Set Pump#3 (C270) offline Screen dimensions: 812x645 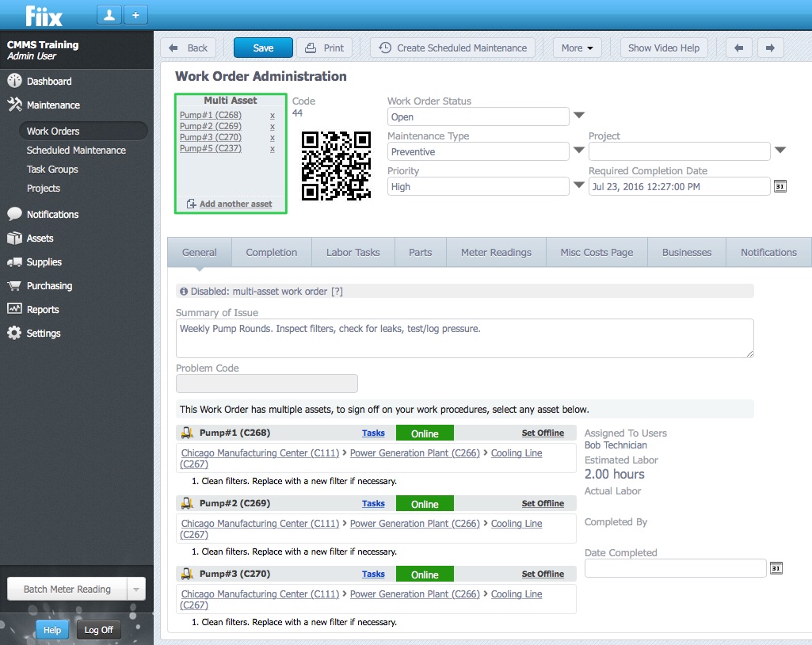click(x=543, y=574)
